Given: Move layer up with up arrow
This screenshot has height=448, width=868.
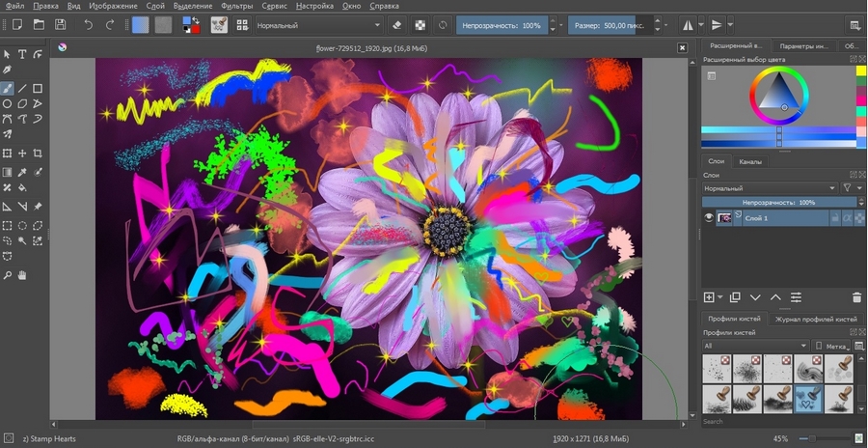Looking at the screenshot, I should [x=775, y=297].
